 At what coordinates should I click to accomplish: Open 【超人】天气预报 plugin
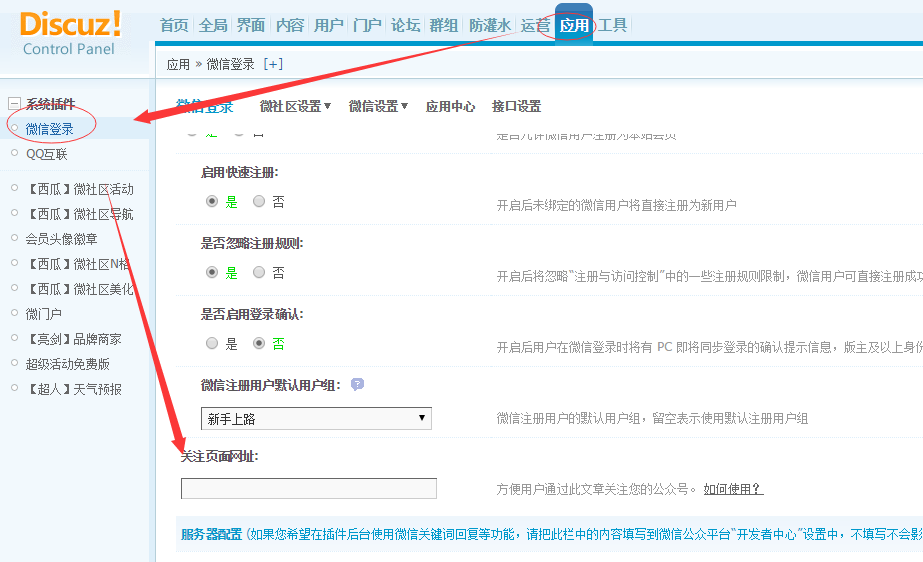(74, 390)
